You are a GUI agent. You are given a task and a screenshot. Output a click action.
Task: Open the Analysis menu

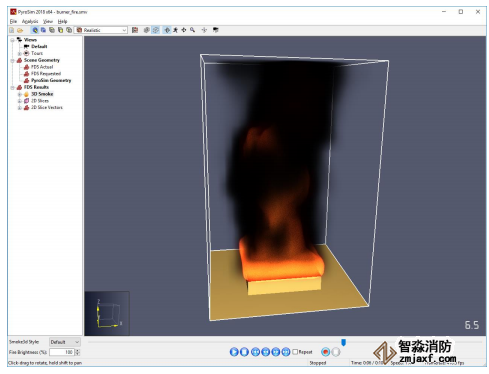point(30,21)
